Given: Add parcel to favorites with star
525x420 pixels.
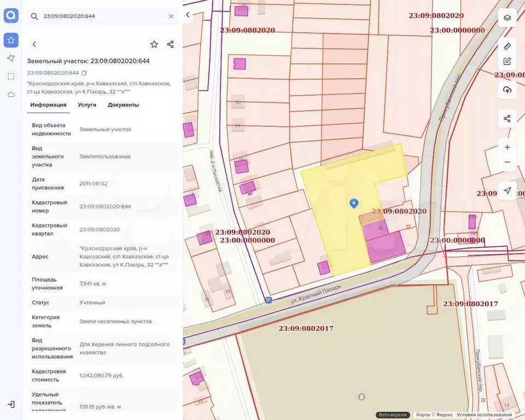Looking at the screenshot, I should pyautogui.click(x=154, y=44).
